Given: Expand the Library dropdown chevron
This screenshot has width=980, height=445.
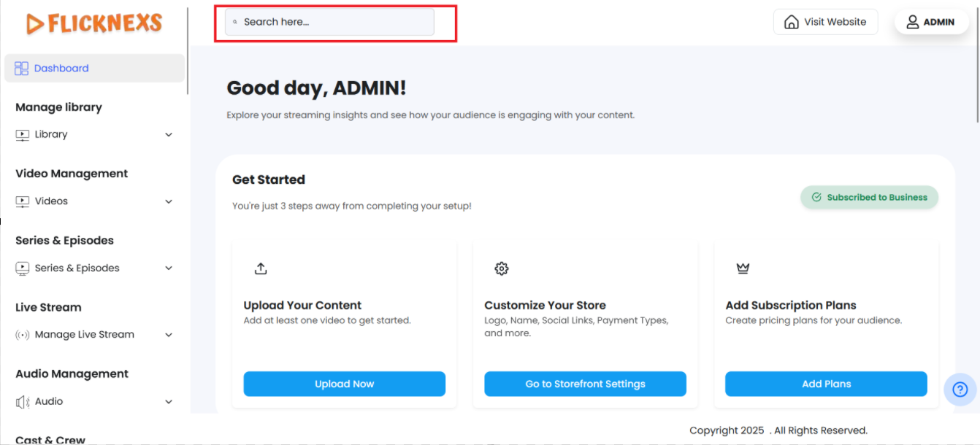Looking at the screenshot, I should [169, 135].
